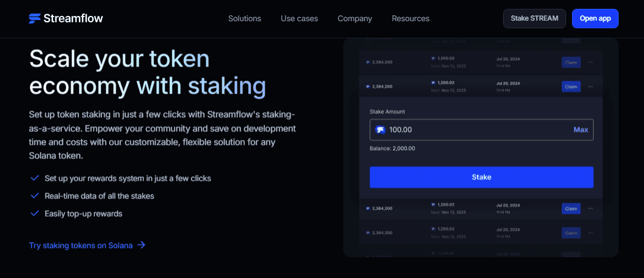
Task: Open the Solutions menu
Action: [x=245, y=18]
